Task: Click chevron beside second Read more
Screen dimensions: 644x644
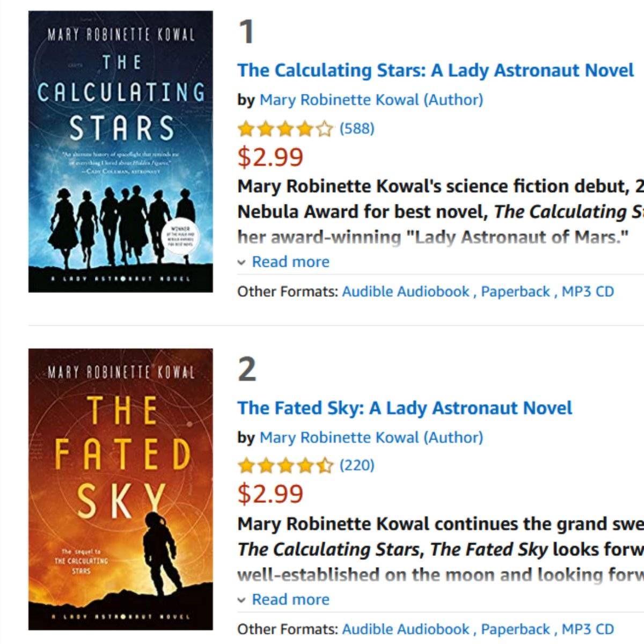Action: [242, 600]
